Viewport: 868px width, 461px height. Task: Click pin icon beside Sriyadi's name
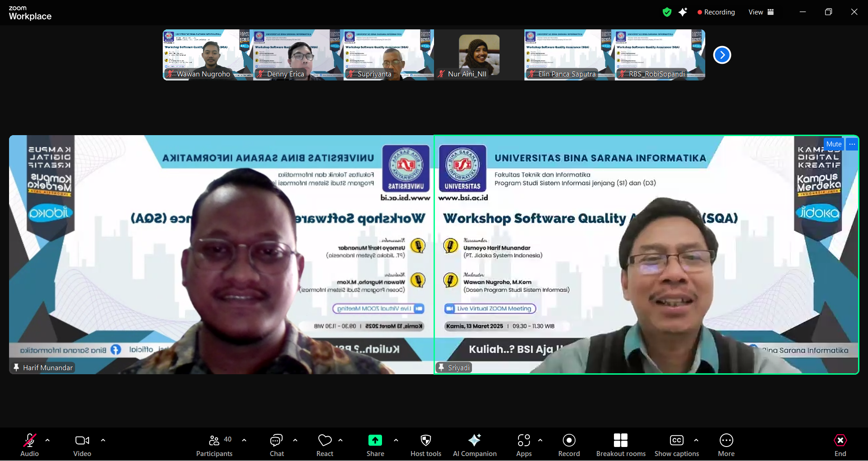tap(441, 367)
